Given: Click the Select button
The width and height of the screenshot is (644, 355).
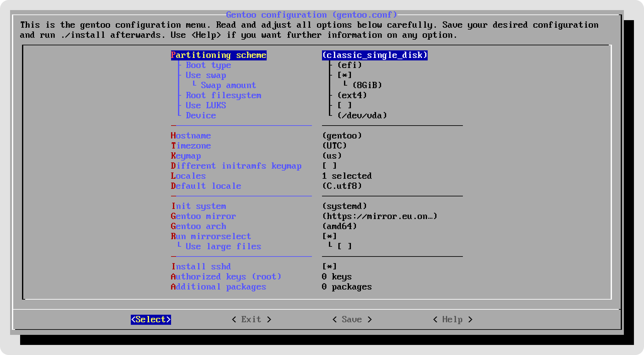Looking at the screenshot, I should click(151, 319).
